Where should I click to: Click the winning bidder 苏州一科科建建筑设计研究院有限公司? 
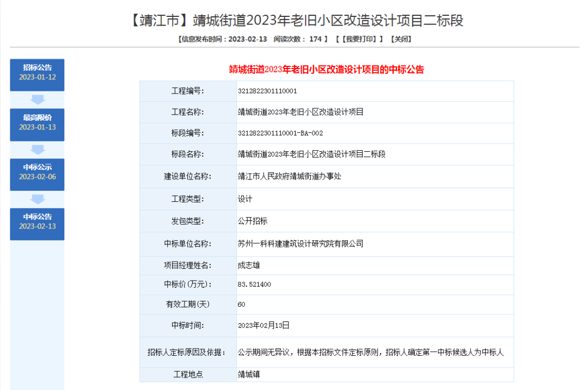[x=301, y=244]
